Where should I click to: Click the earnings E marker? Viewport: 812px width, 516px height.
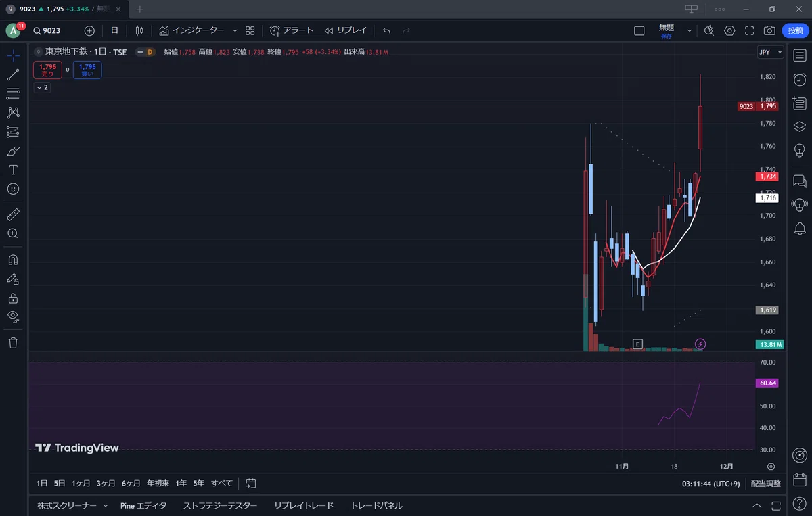coord(637,344)
